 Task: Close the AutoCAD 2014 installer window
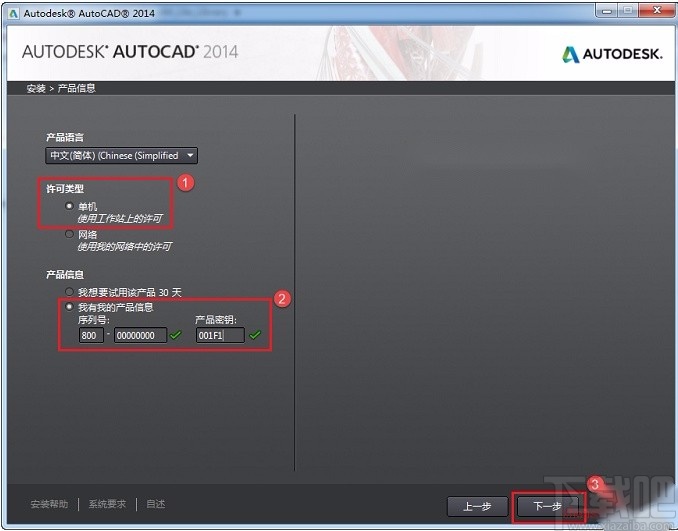pos(657,10)
